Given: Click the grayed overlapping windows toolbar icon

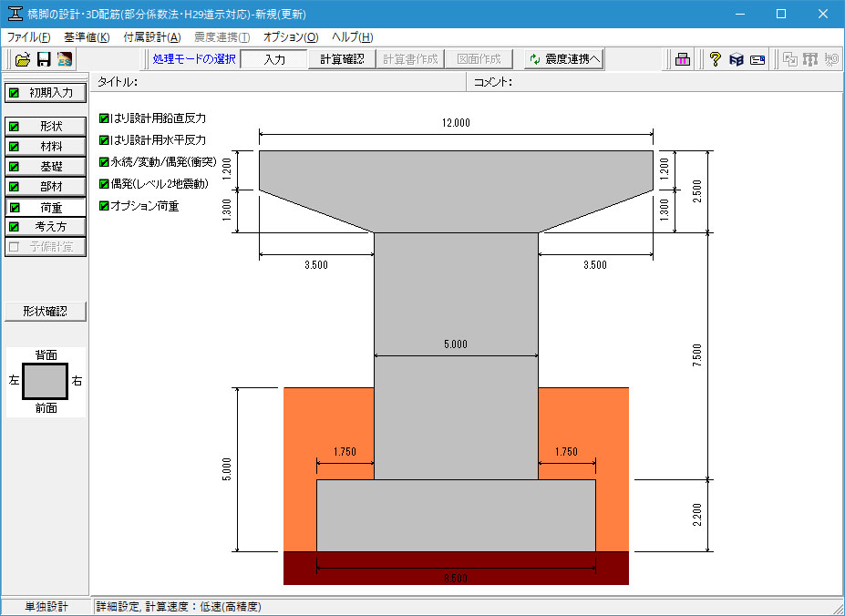Looking at the screenshot, I should point(790,59).
